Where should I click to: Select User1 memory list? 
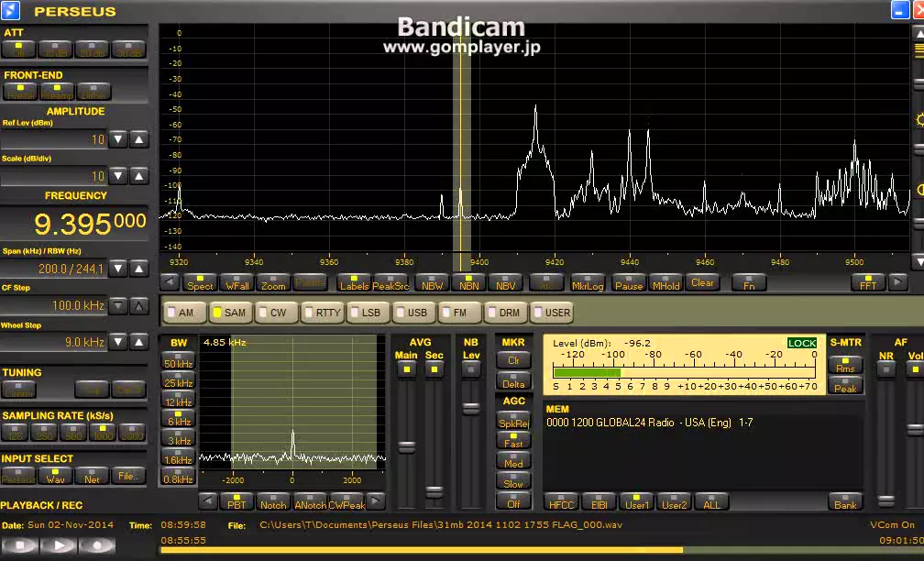click(636, 502)
